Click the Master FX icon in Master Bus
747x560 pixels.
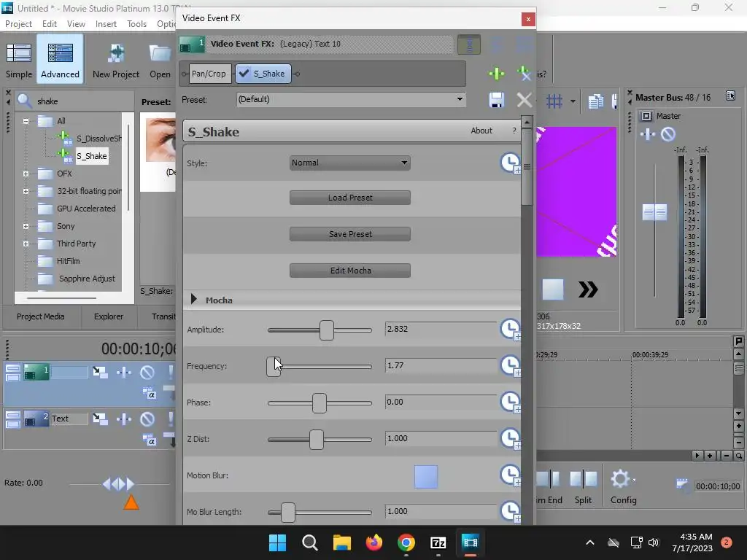coord(648,135)
